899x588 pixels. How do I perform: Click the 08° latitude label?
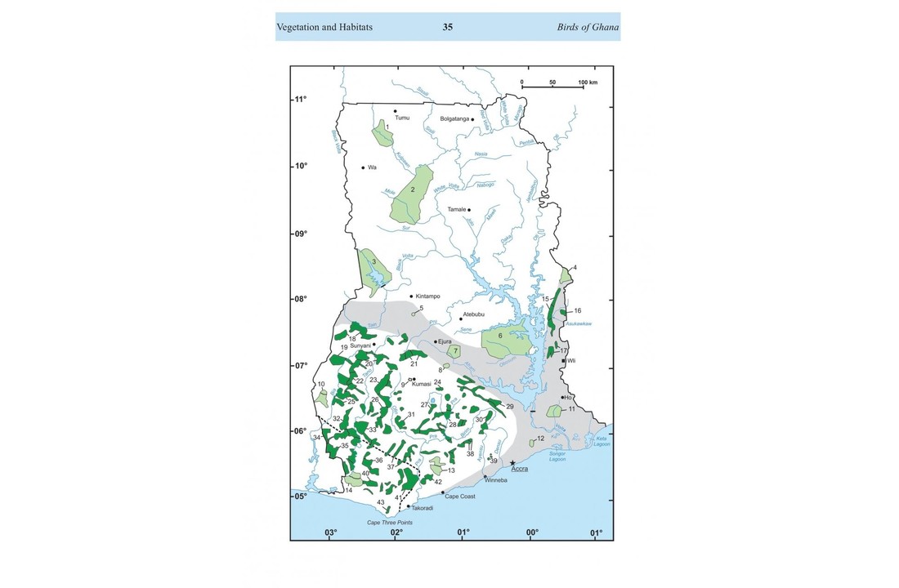pos(301,299)
